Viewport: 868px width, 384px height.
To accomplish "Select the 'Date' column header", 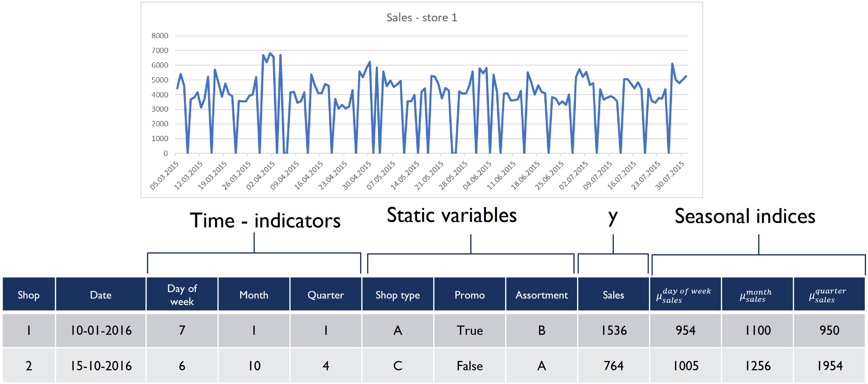I will (x=100, y=295).
